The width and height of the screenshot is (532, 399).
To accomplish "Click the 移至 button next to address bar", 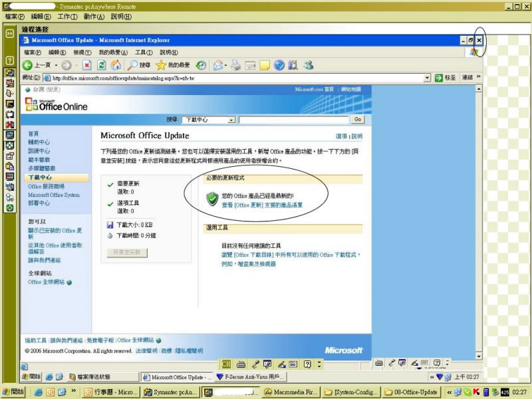I will (446, 78).
